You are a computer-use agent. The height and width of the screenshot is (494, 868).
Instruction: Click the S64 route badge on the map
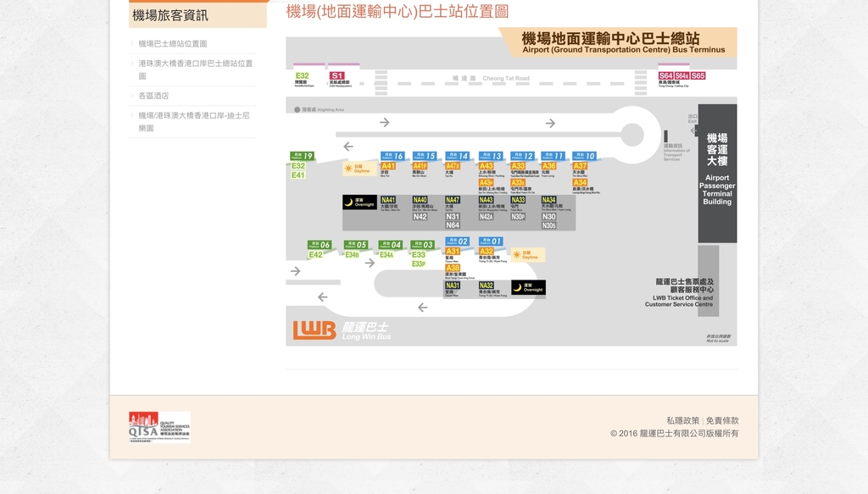tap(666, 75)
